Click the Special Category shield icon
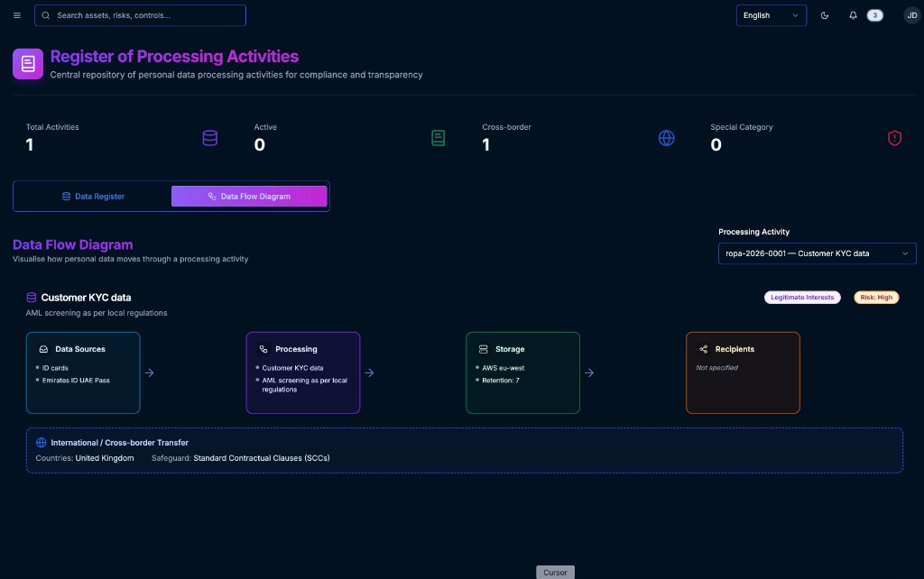924x579 pixels. pos(894,138)
